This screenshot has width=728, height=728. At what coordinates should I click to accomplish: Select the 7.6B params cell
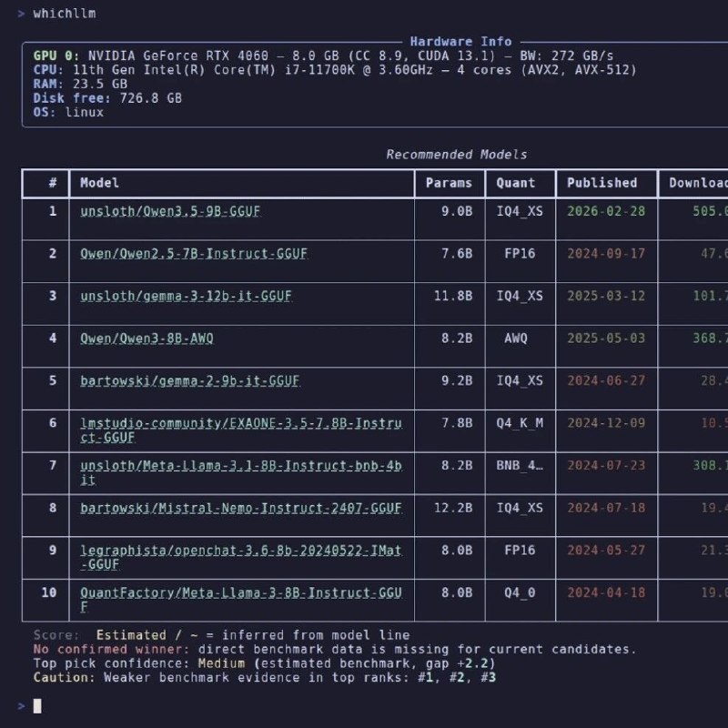pyautogui.click(x=457, y=254)
